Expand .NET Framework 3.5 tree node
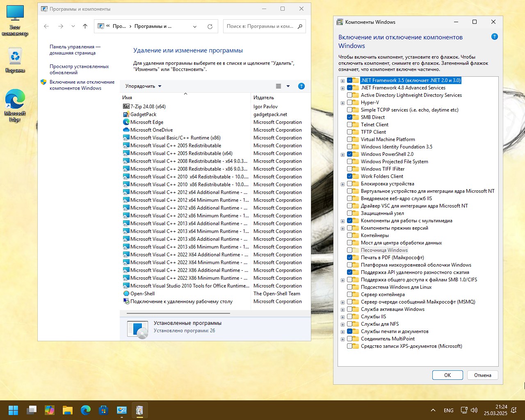The height and width of the screenshot is (420, 525). (342, 80)
